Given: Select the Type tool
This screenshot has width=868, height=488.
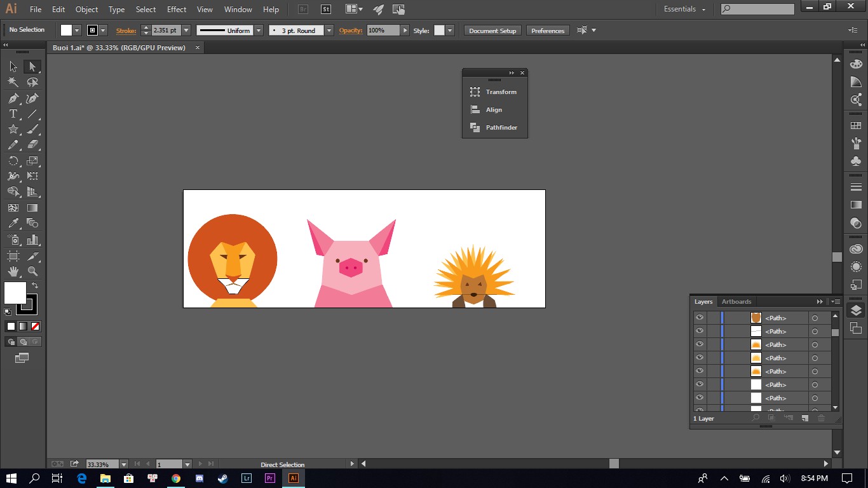Looking at the screenshot, I should point(13,114).
